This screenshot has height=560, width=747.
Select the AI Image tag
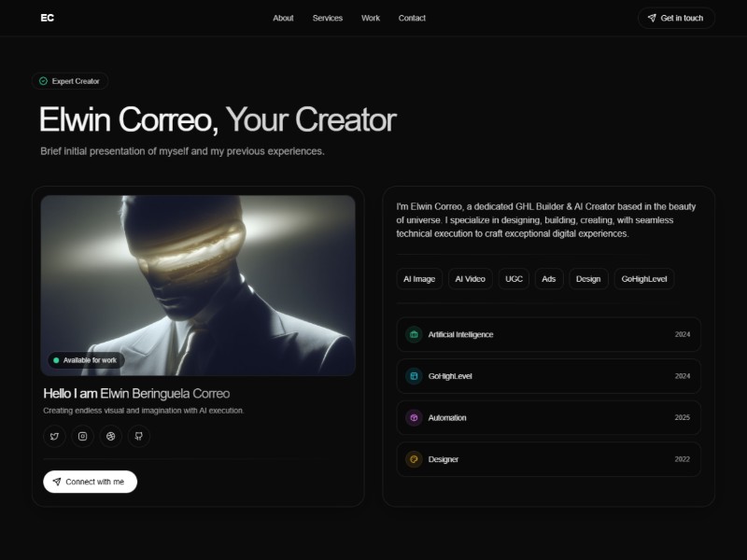click(x=418, y=278)
